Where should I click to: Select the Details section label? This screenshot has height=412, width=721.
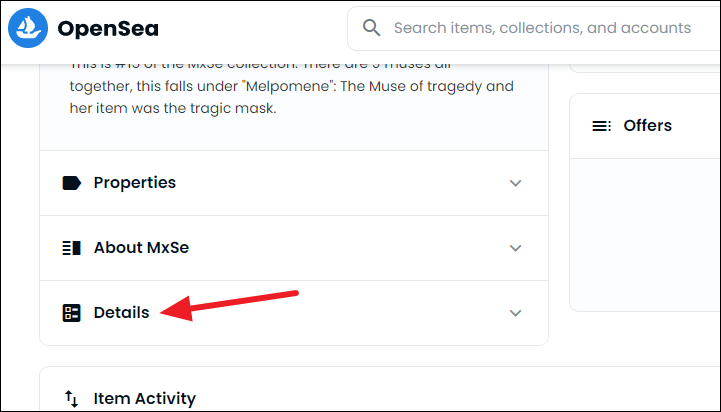121,313
